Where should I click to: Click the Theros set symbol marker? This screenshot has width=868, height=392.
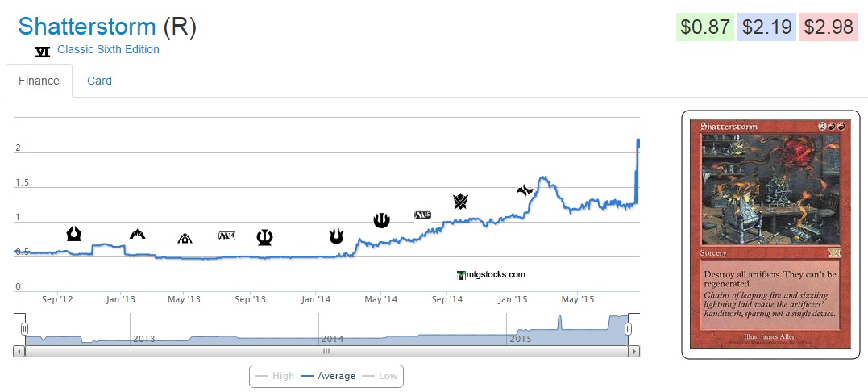click(264, 236)
